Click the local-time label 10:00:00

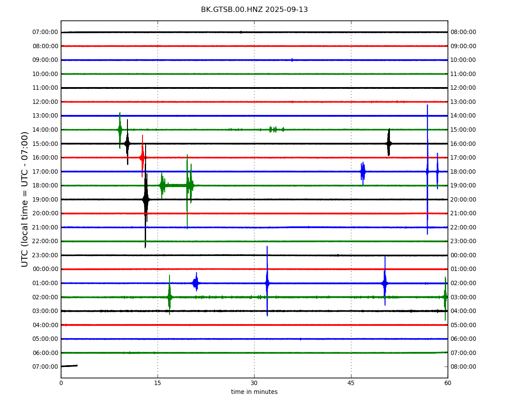click(x=463, y=60)
